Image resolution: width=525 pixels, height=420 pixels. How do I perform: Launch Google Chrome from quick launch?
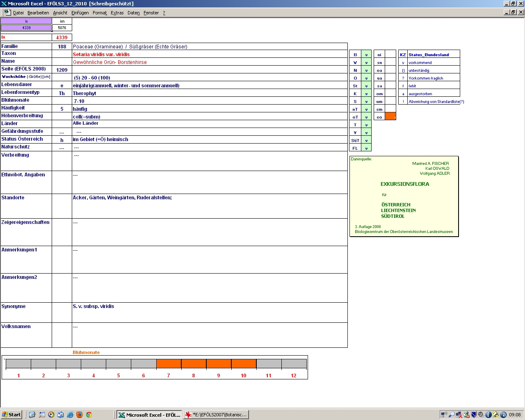coord(89,415)
